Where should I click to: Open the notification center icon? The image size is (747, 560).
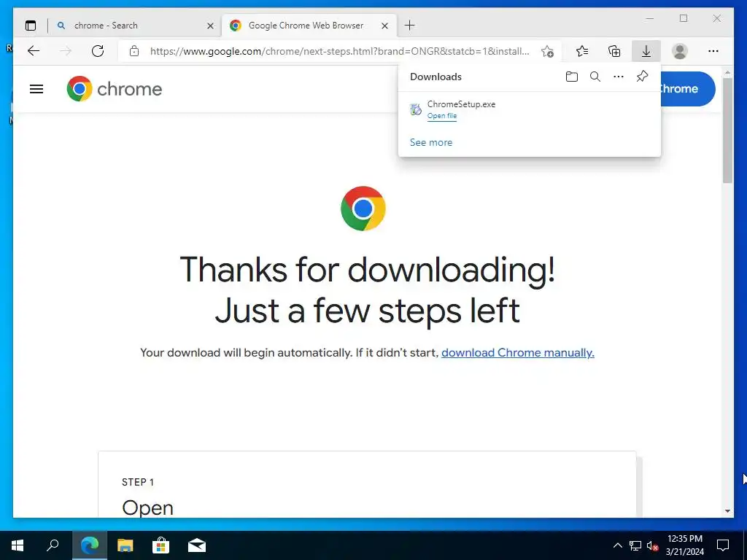pyautogui.click(x=723, y=545)
